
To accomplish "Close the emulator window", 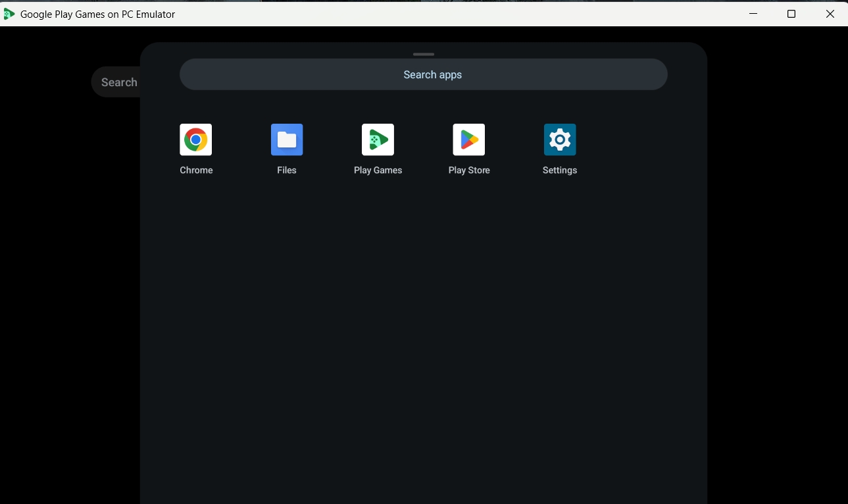I will click(x=830, y=14).
